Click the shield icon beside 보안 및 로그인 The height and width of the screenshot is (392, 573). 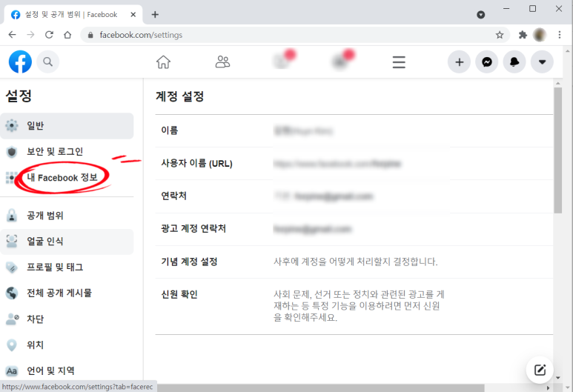point(12,152)
